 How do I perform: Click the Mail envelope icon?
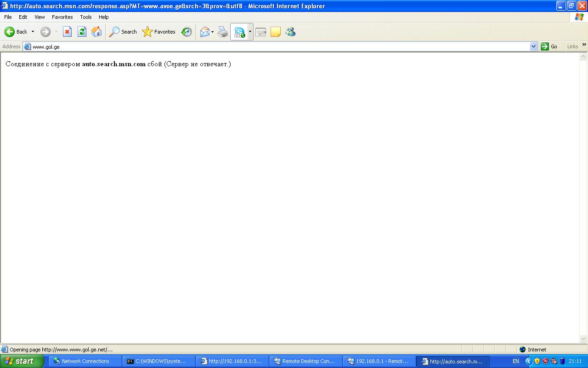[x=204, y=32]
